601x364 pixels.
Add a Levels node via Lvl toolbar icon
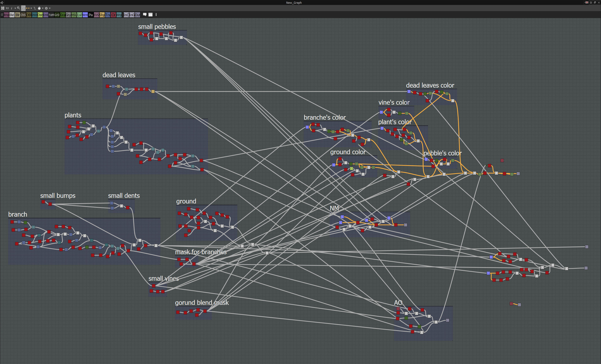coord(79,15)
